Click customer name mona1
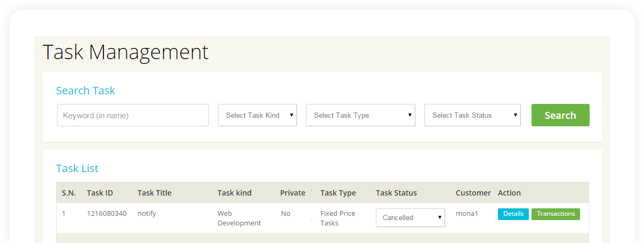This screenshot has width=644, height=243. (x=467, y=214)
